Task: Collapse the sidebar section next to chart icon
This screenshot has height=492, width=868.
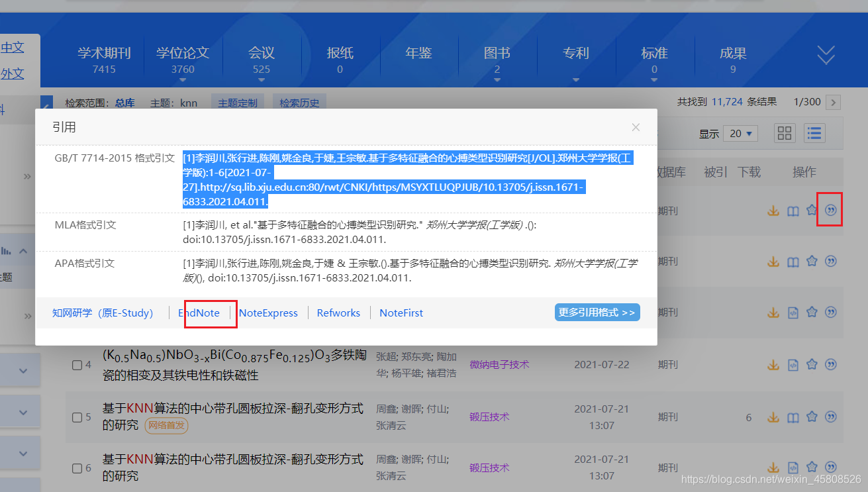Action: click(x=23, y=250)
